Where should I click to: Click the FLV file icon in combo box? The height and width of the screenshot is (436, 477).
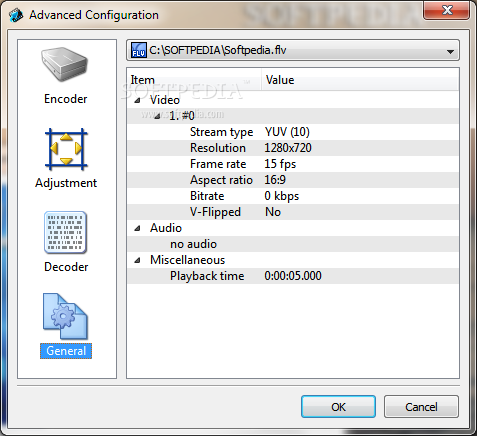tap(138, 50)
